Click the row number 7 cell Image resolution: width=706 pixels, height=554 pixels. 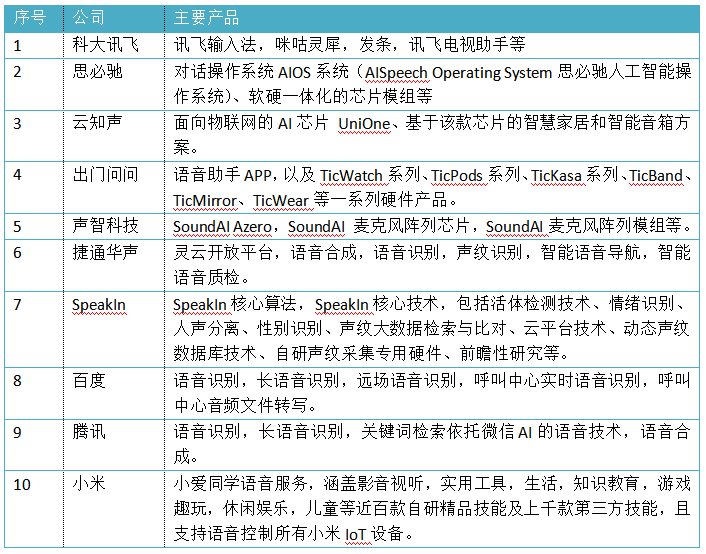coord(34,329)
